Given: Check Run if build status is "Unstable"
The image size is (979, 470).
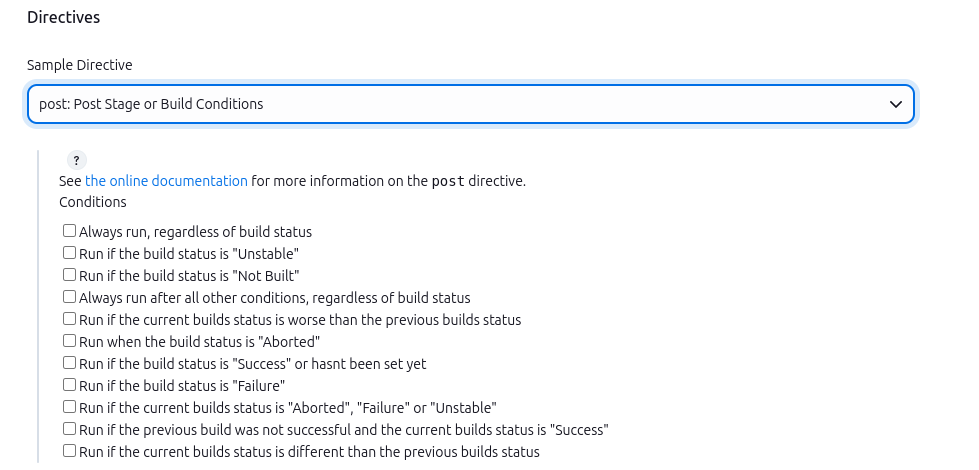Looking at the screenshot, I should [70, 253].
